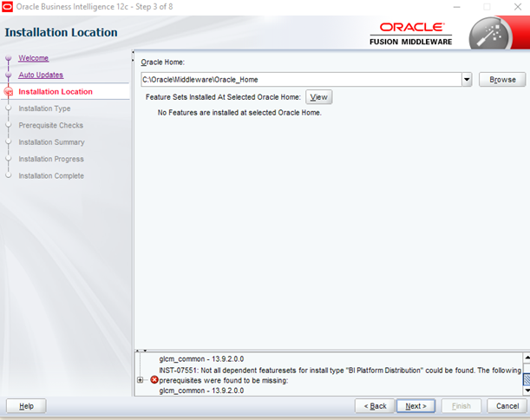530x420 pixels.
Task: Click the Auto Updates step marker dot
Action: point(9,75)
